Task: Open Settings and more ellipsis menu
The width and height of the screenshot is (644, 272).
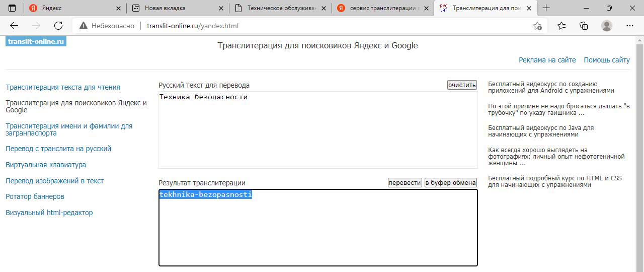Action: click(x=630, y=26)
